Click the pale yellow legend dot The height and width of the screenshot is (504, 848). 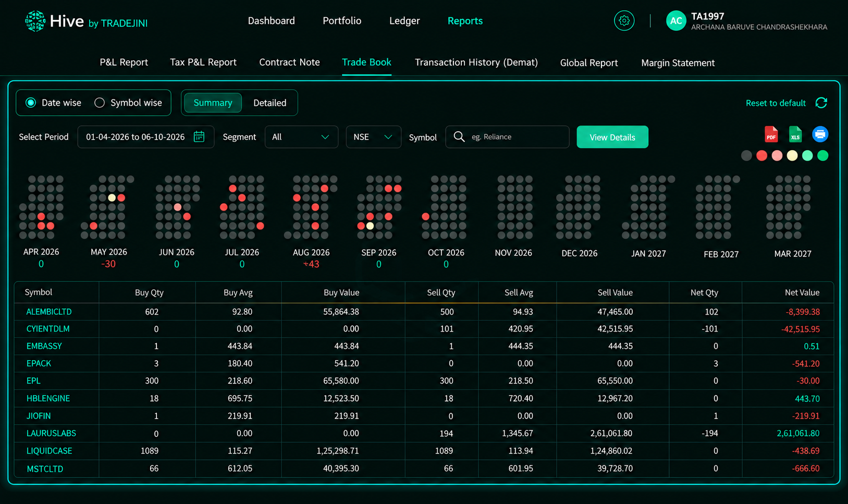coord(792,155)
